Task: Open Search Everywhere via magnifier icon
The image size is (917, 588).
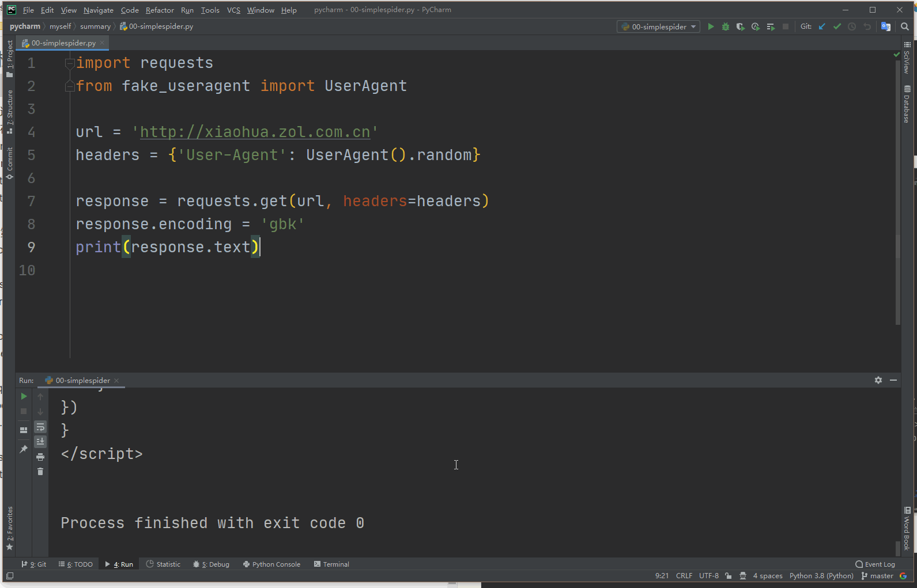Action: pos(905,26)
